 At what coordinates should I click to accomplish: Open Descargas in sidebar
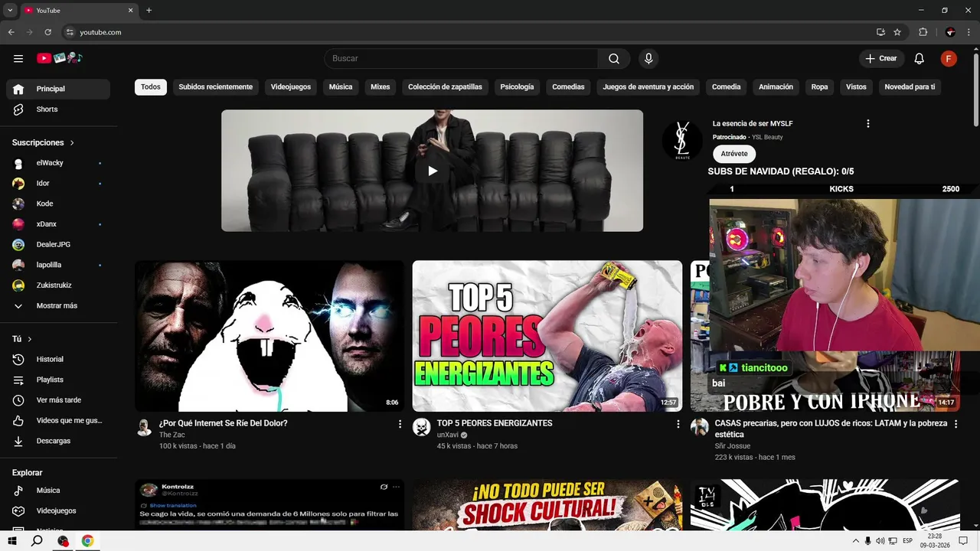click(58, 441)
